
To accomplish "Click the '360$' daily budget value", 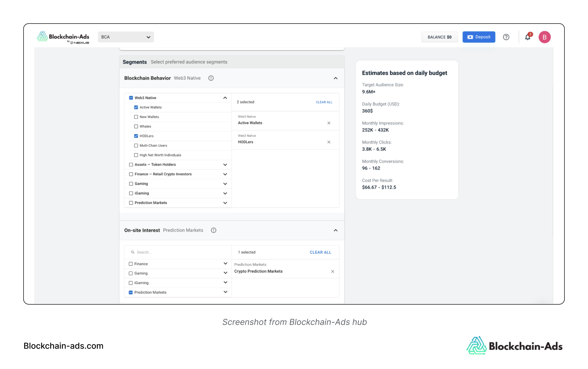I will coord(367,111).
